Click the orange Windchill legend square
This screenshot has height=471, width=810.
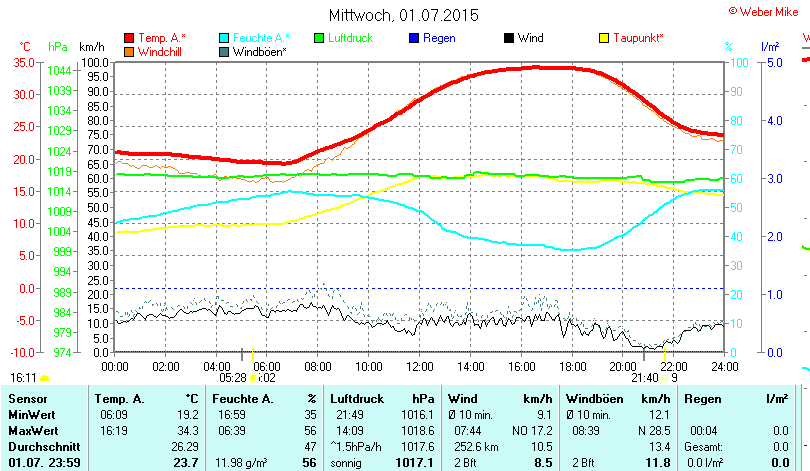point(129,51)
